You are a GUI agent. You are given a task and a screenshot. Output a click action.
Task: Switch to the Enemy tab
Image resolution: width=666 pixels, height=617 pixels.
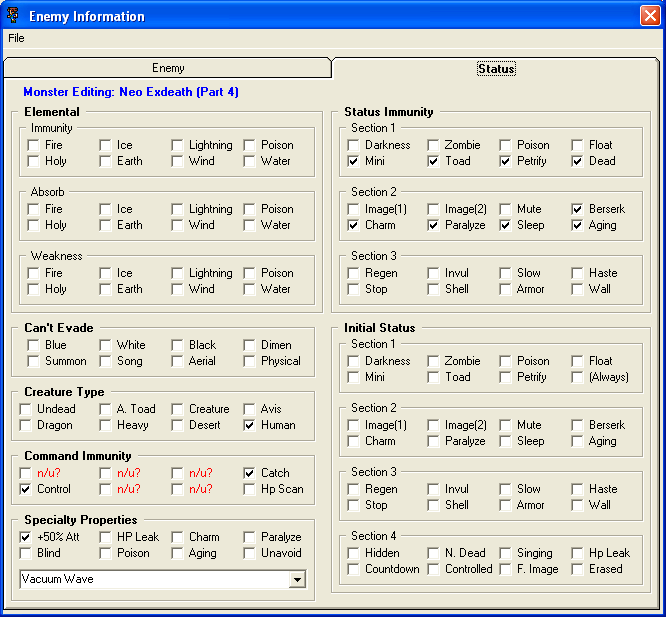click(x=167, y=68)
